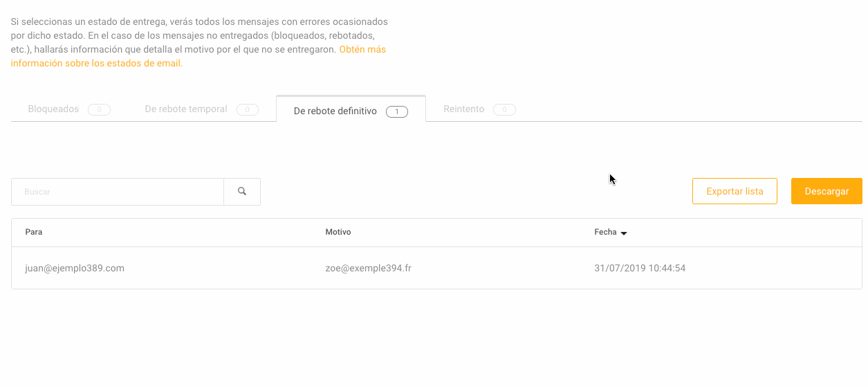868x387 pixels.
Task: Switch to the Bloqueados tab
Action: pyautogui.click(x=53, y=109)
